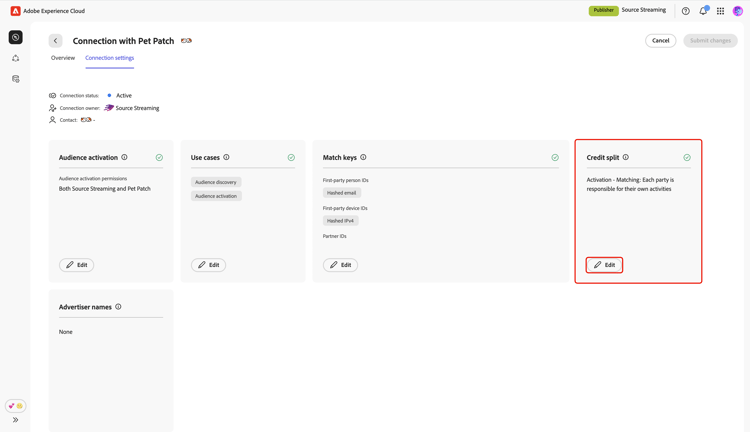The height and width of the screenshot is (432, 750).
Task: Click the Contact person icon
Action: pyautogui.click(x=53, y=120)
